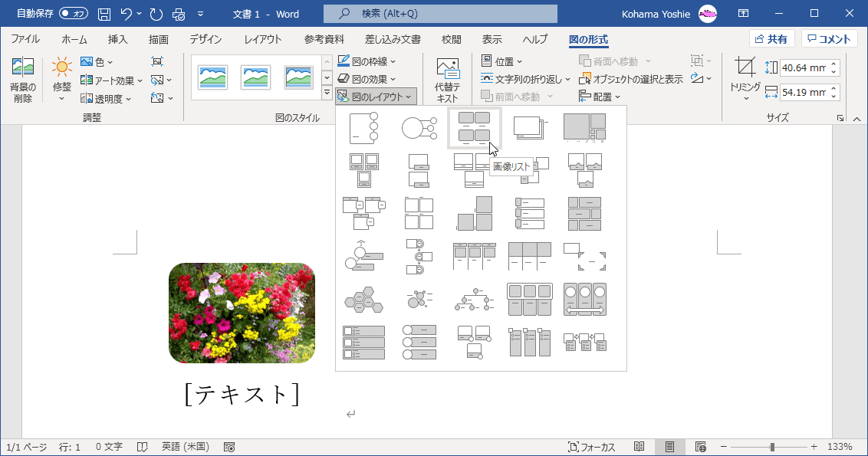Open the 図の効果 picture effects dropdown
The height and width of the screenshot is (456, 868).
367,79
